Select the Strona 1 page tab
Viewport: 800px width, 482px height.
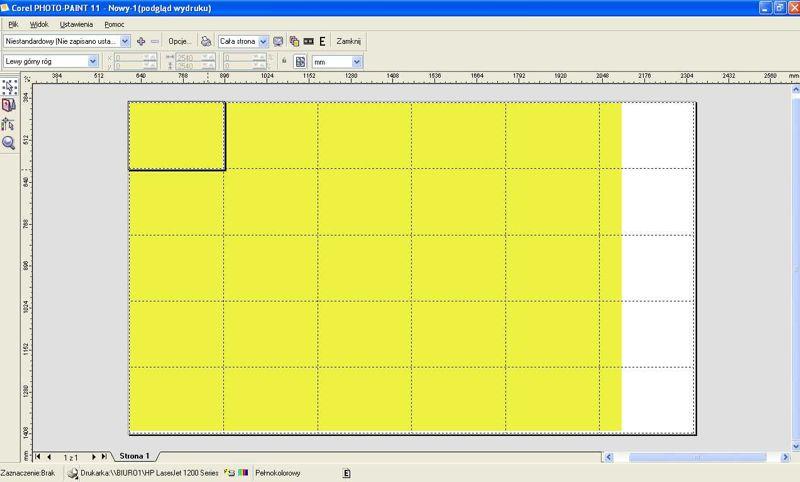tap(134, 456)
